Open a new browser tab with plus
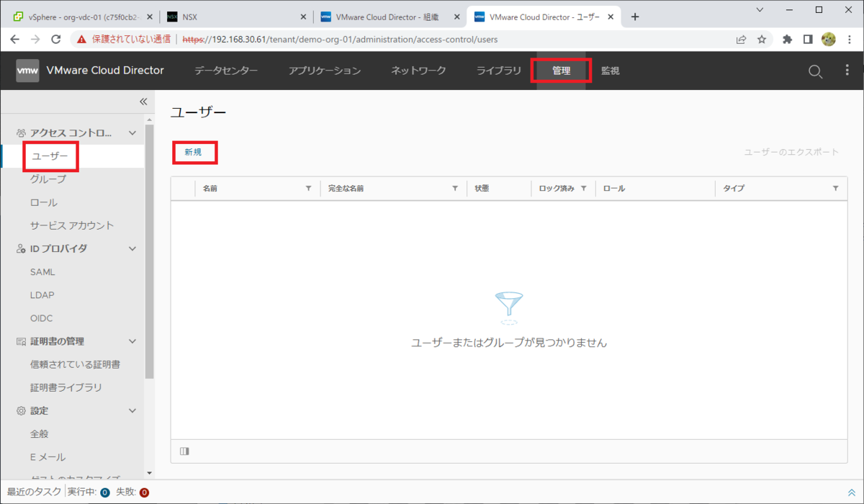 point(635,17)
